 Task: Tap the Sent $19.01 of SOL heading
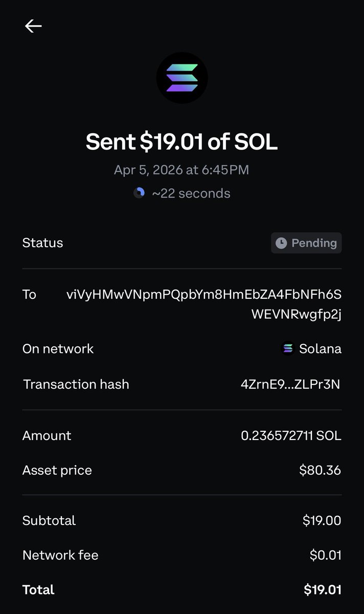coord(182,142)
